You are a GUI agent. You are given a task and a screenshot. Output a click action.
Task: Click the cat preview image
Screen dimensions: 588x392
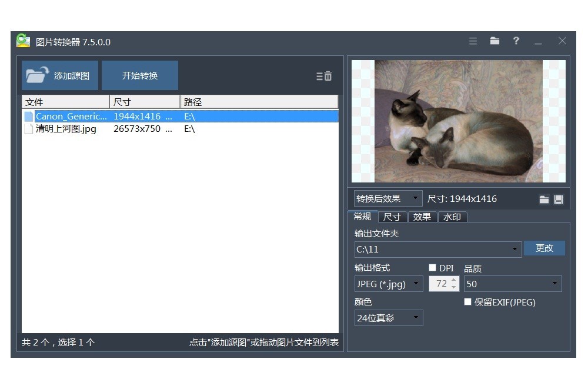click(458, 121)
